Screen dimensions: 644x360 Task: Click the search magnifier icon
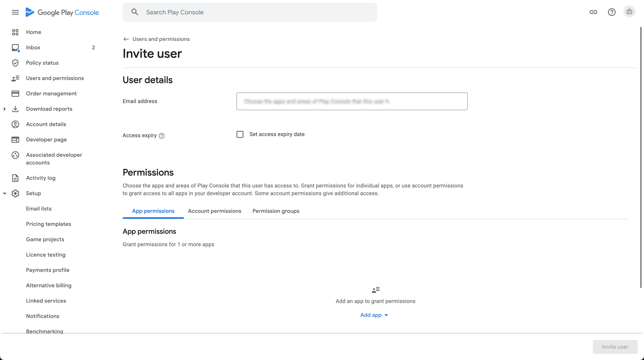[x=135, y=12]
